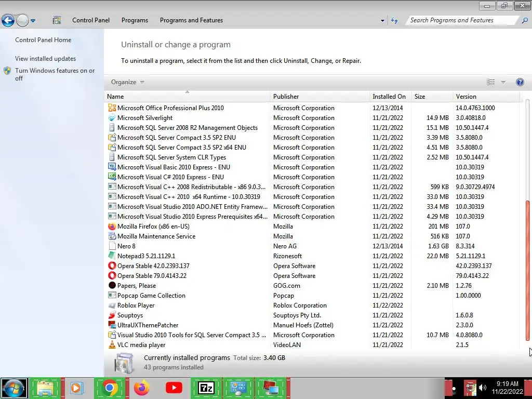This screenshot has width=532, height=399.
Task: Click the change view icon
Action: point(490,82)
